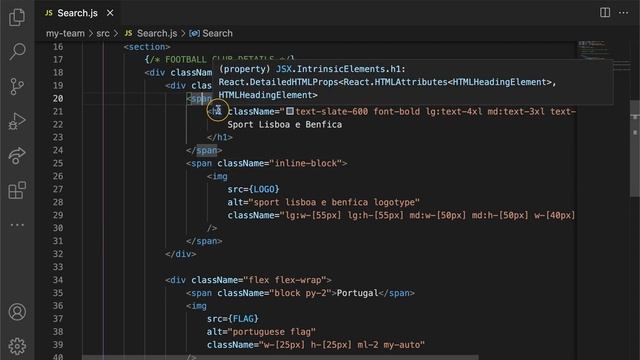Click the my-team breadcrumb
The width and height of the screenshot is (640, 360).
[x=65, y=33]
